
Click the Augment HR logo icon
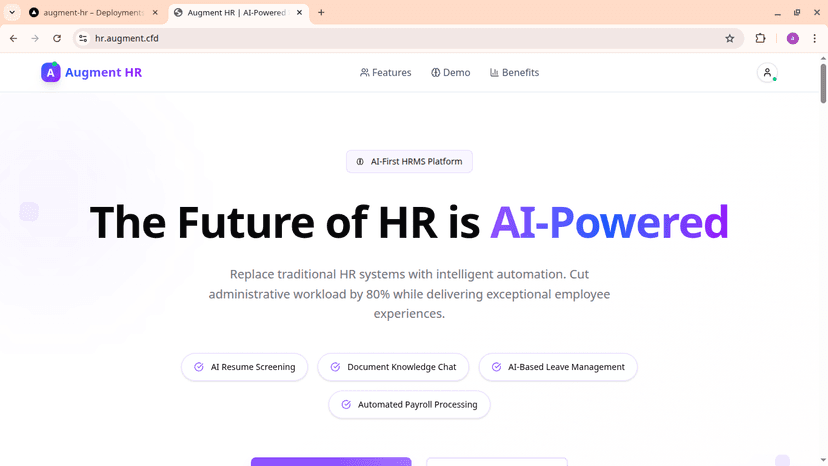click(x=50, y=72)
